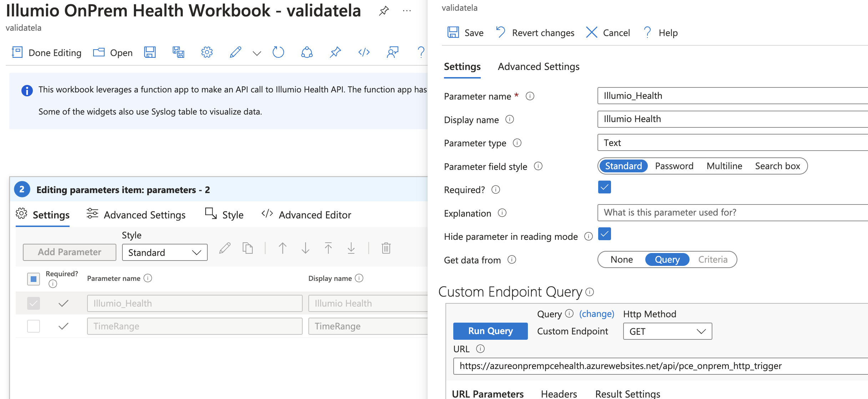Select the Settings tab in side panel
This screenshot has width=868, height=399.
coord(462,67)
